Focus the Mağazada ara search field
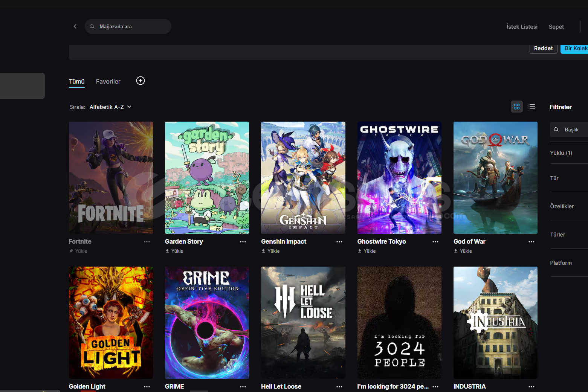 click(128, 26)
